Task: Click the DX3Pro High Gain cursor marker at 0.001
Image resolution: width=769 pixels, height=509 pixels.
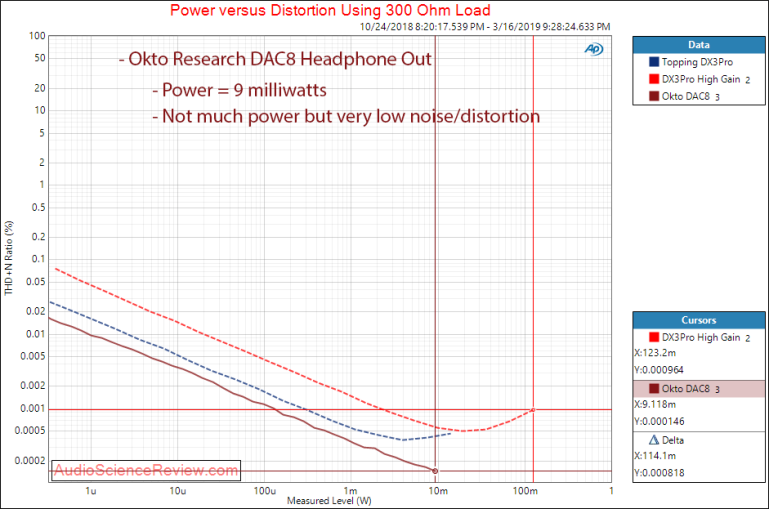Action: 533,409
